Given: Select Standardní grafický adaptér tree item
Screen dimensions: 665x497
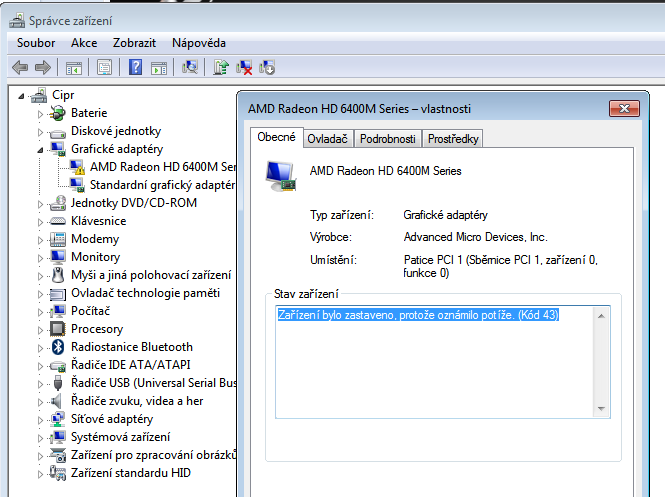Looking at the screenshot, I should 162,185.
